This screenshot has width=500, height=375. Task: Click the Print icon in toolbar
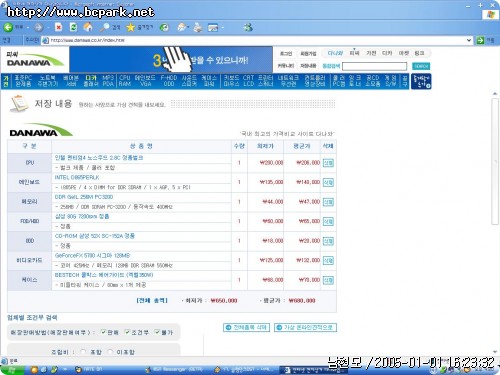point(198,27)
